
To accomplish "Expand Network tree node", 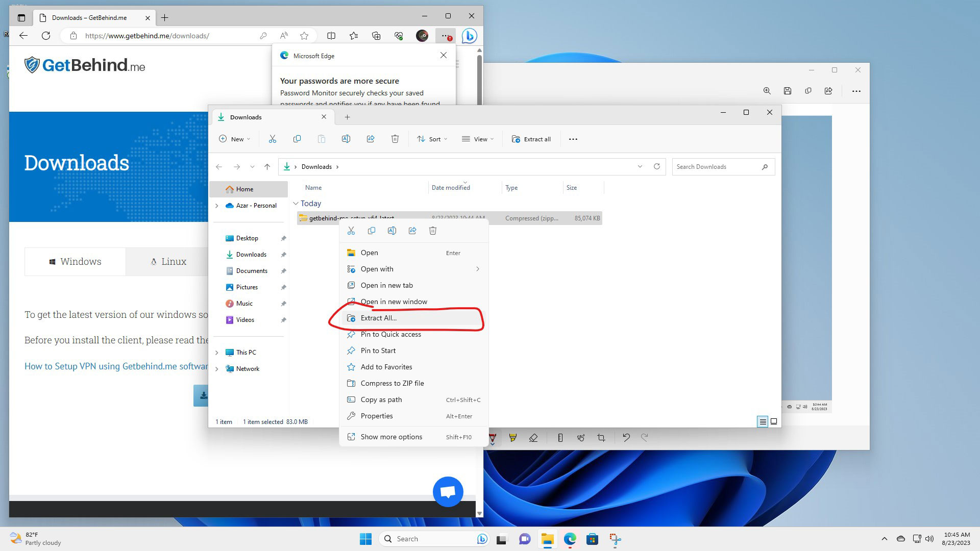I will 217,369.
